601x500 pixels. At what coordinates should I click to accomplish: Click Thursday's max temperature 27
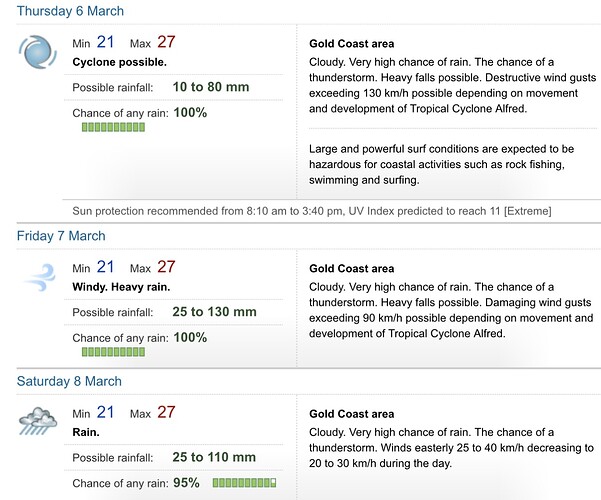click(166, 42)
